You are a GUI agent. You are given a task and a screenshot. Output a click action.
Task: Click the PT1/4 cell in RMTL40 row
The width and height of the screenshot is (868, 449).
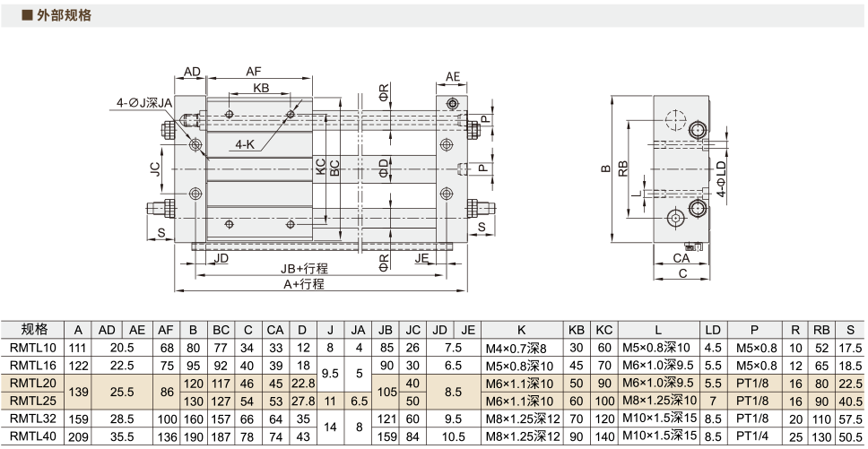(754, 436)
